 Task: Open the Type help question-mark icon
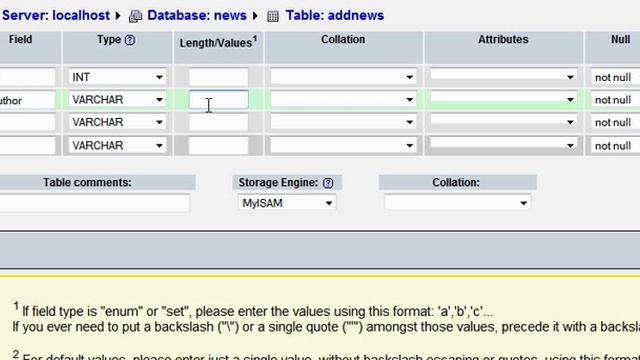[130, 40]
